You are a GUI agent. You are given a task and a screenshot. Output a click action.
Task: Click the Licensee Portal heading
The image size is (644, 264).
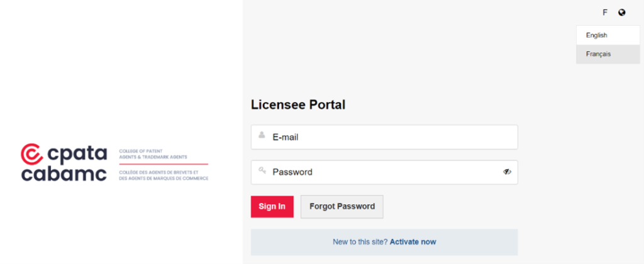point(297,105)
